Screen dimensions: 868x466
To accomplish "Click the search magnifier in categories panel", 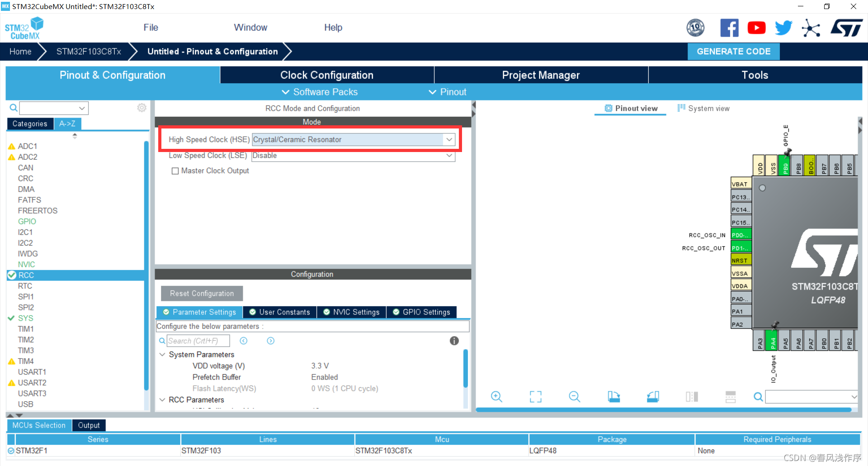I will [14, 108].
